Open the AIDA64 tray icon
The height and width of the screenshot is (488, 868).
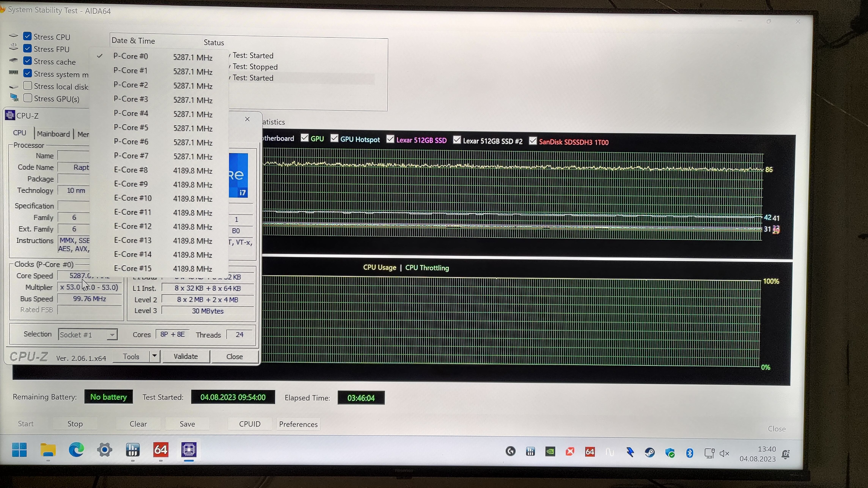click(590, 452)
